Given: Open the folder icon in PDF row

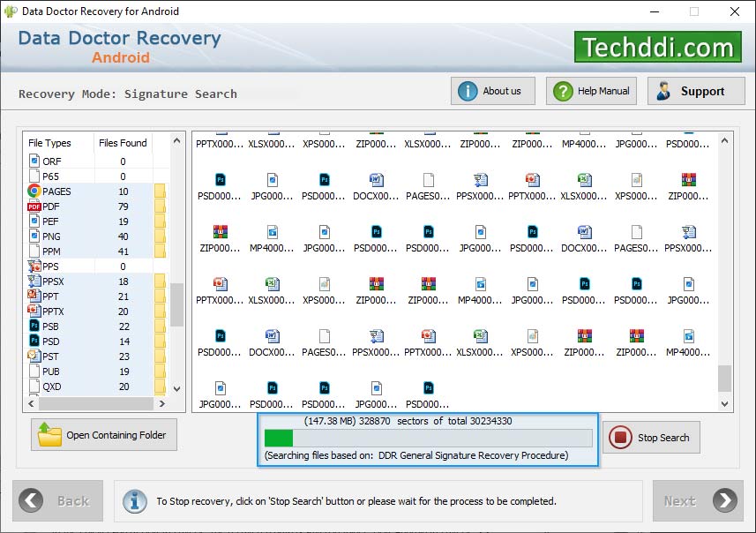Looking at the screenshot, I should point(160,206).
